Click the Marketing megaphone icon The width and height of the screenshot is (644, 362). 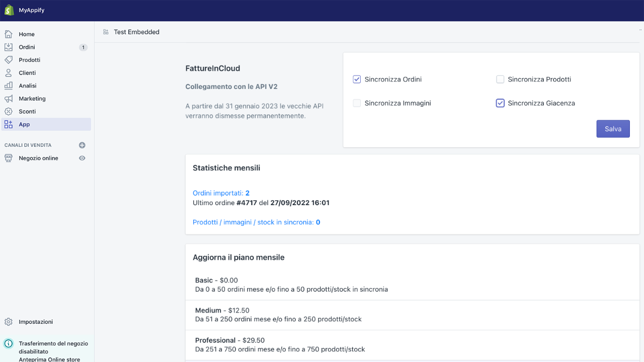tap(9, 99)
